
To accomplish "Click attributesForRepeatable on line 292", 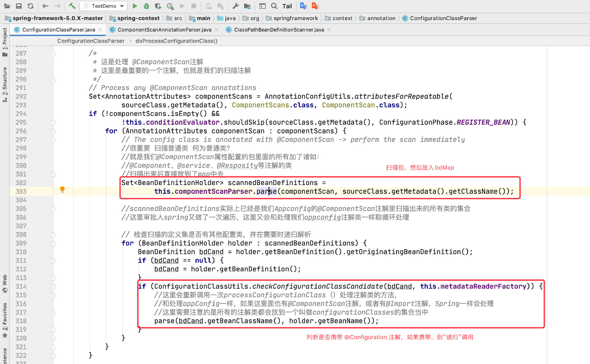I will coord(402,96).
